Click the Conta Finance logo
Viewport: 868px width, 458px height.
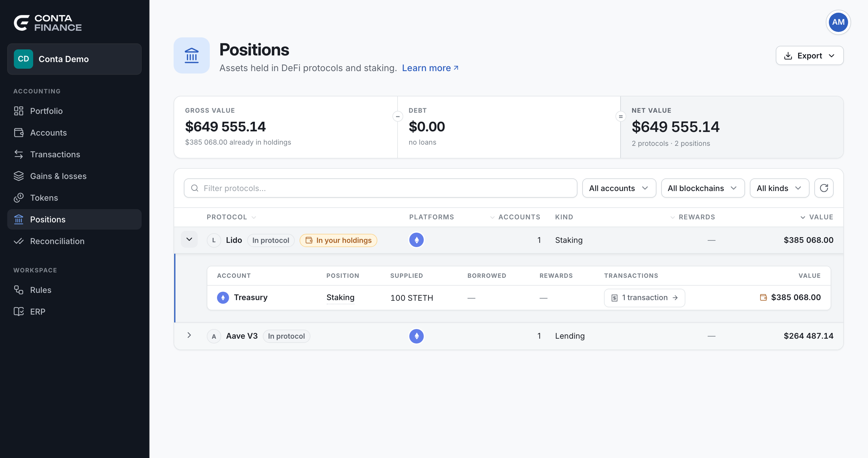(48, 23)
